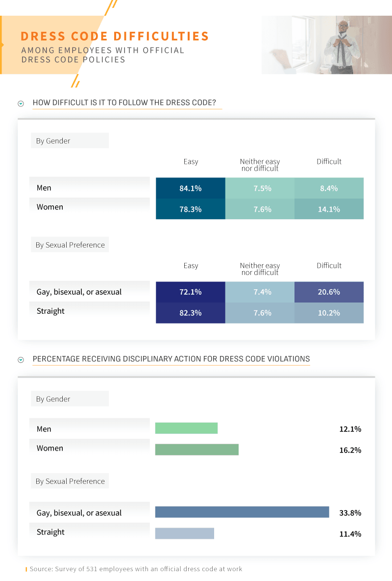Click the Men bar showing 12.1% disciplinary action

[186, 429]
